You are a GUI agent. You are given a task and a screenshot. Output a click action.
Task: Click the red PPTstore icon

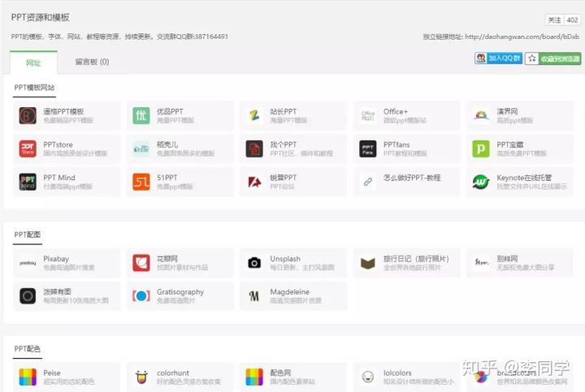click(28, 149)
